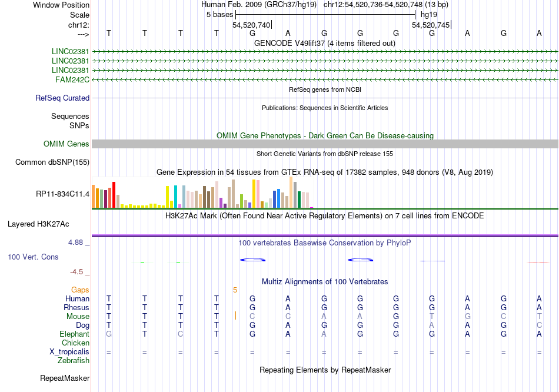Open the RP11-834C11.4 GTEx label
The image size is (559, 392).
point(62,194)
